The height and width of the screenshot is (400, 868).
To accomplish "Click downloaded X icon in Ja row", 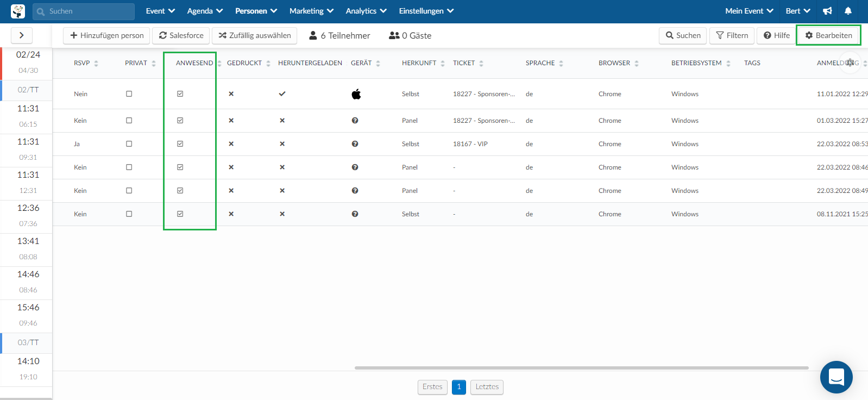I will coord(282,144).
